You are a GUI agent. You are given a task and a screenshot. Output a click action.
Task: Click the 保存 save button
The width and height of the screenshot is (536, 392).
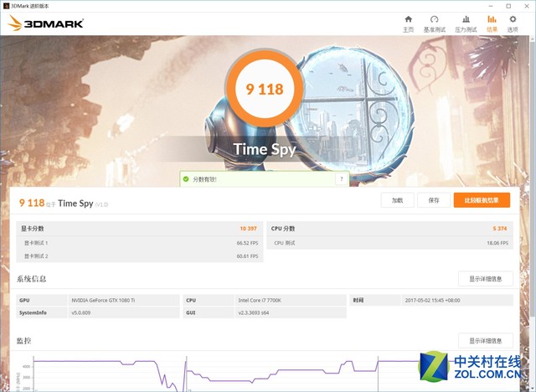pos(433,200)
